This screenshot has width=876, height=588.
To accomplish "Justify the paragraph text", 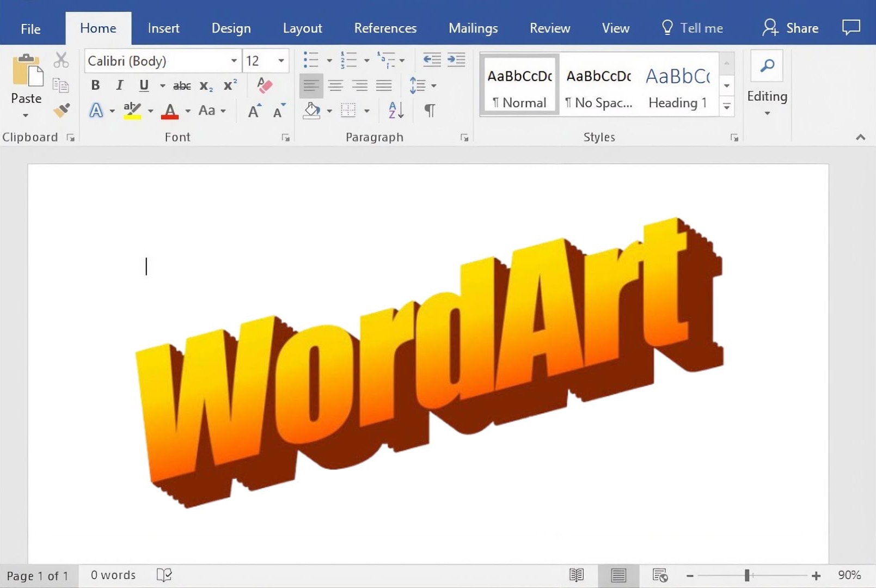I will tap(384, 85).
